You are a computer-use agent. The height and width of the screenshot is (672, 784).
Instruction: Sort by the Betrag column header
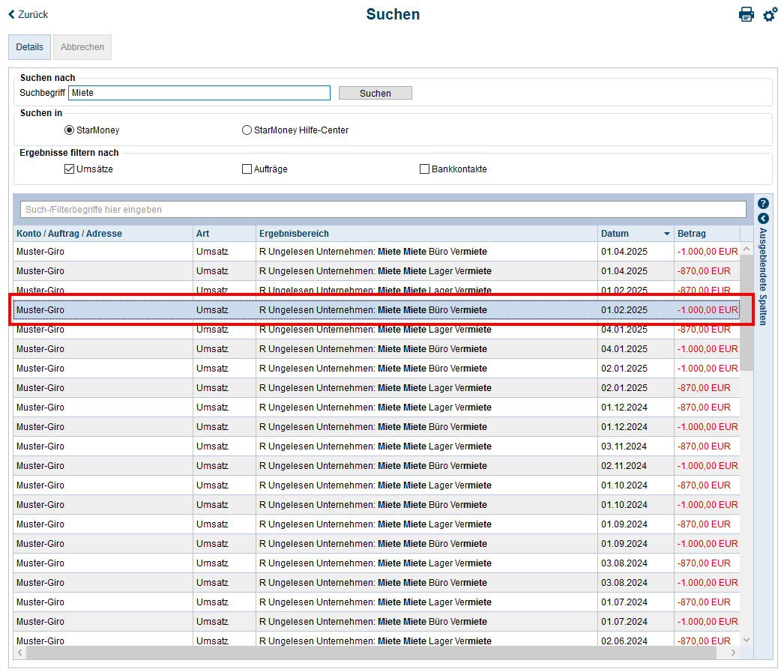click(707, 233)
